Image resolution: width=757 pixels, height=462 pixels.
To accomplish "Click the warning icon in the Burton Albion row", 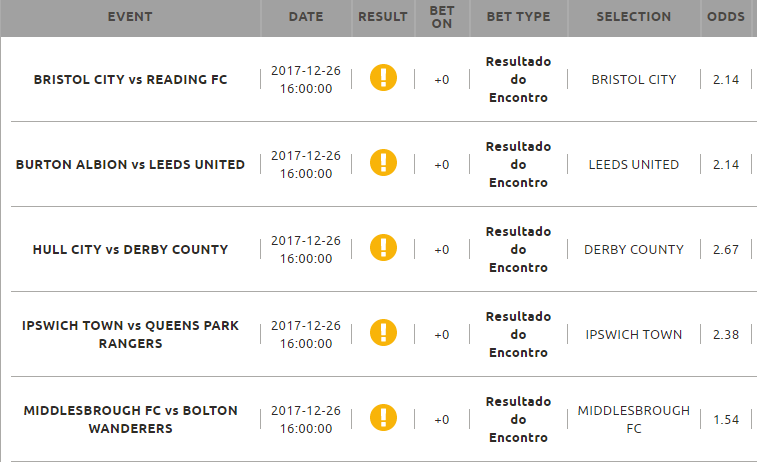I will point(383,163).
